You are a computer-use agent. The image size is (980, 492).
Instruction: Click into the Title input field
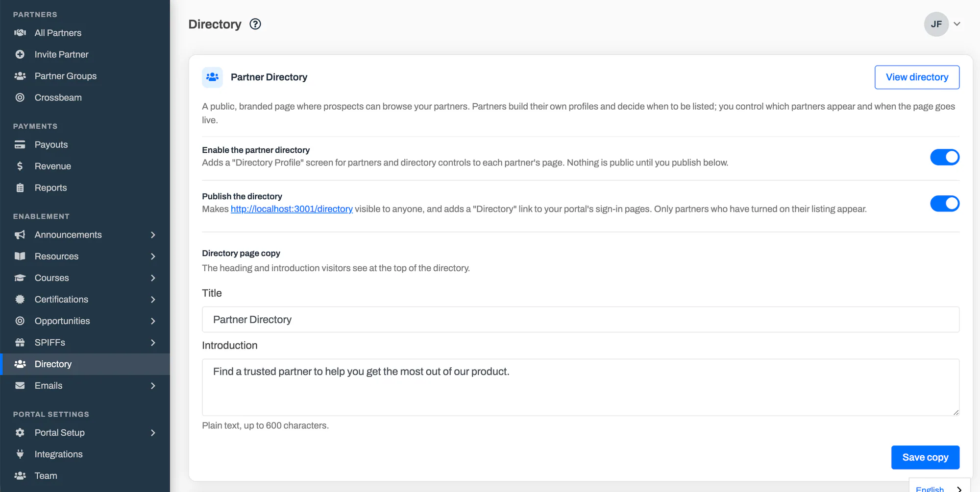coord(581,320)
